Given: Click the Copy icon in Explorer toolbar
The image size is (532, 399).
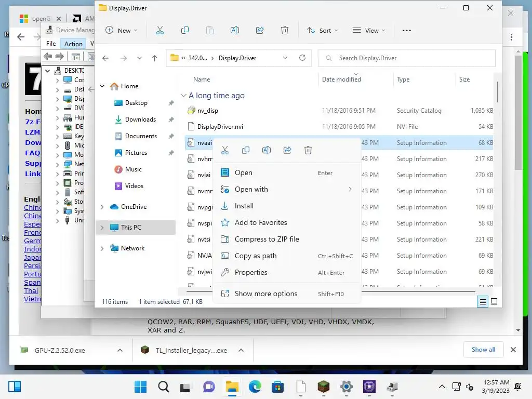Looking at the screenshot, I should click(x=185, y=31).
